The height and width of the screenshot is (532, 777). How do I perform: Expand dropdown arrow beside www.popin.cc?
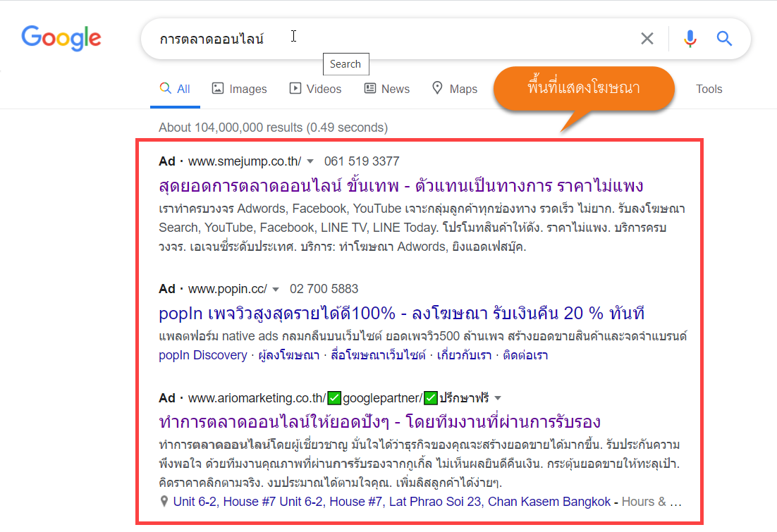click(x=276, y=290)
